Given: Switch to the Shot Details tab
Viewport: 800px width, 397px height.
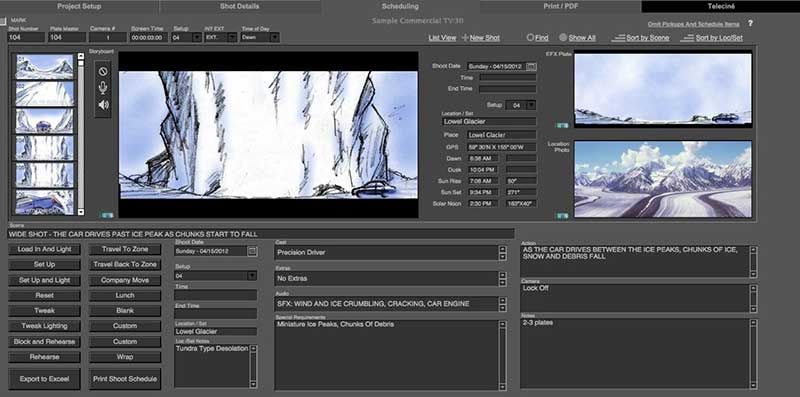Looking at the screenshot, I should coord(240,7).
